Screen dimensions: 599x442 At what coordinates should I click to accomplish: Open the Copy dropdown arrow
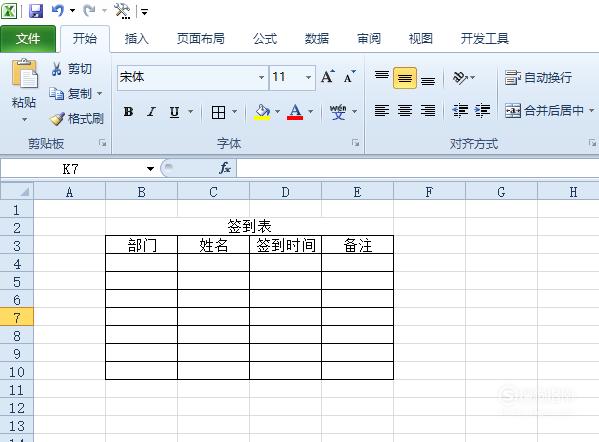coord(100,93)
